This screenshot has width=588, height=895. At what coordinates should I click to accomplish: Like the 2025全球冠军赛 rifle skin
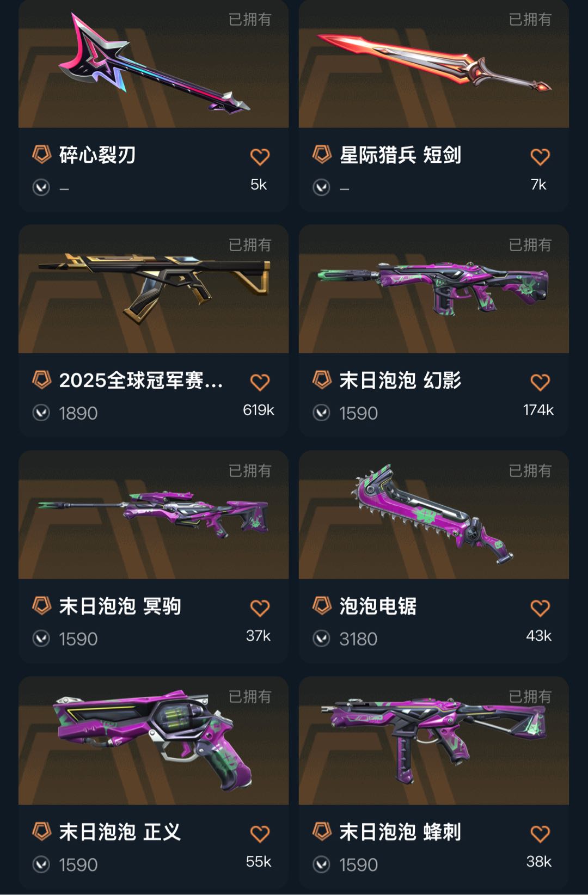pos(260,382)
